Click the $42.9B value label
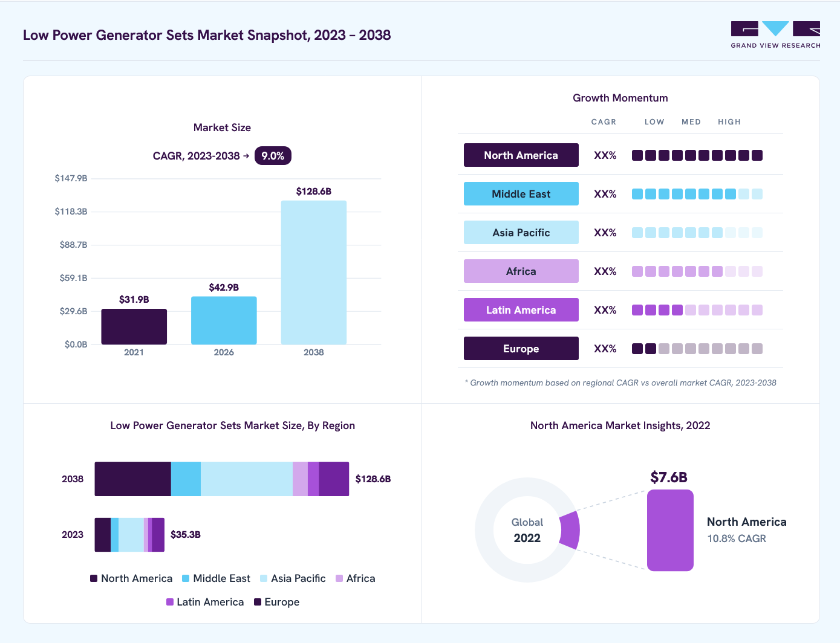 pos(224,288)
